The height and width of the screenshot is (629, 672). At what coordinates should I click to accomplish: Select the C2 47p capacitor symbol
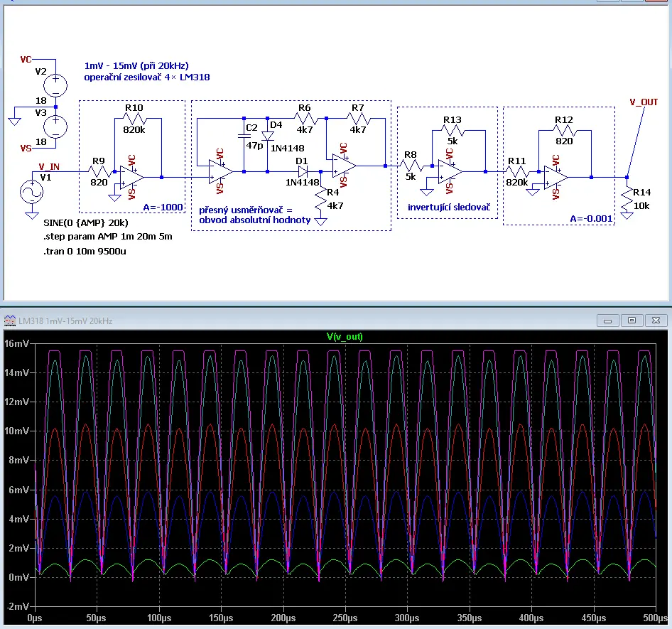[x=244, y=136]
